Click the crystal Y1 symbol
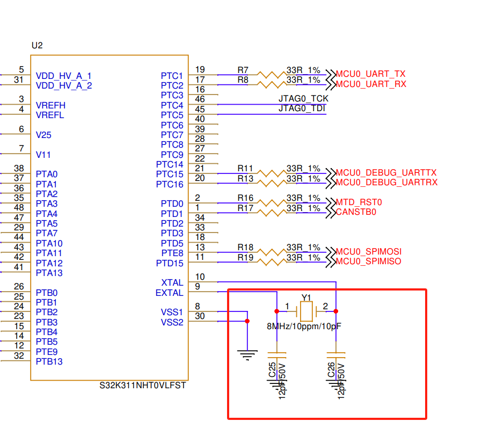Viewport: 504px width, 421px height. click(306, 310)
